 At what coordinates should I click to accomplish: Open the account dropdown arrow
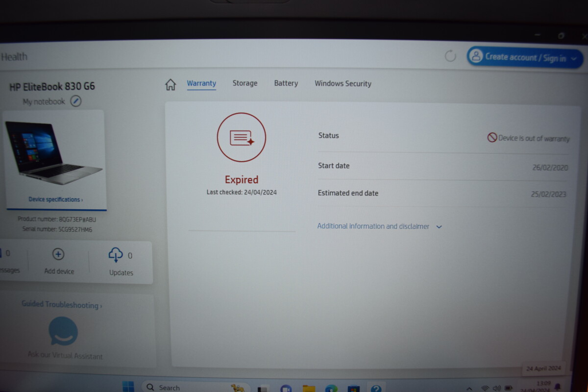[x=574, y=59]
